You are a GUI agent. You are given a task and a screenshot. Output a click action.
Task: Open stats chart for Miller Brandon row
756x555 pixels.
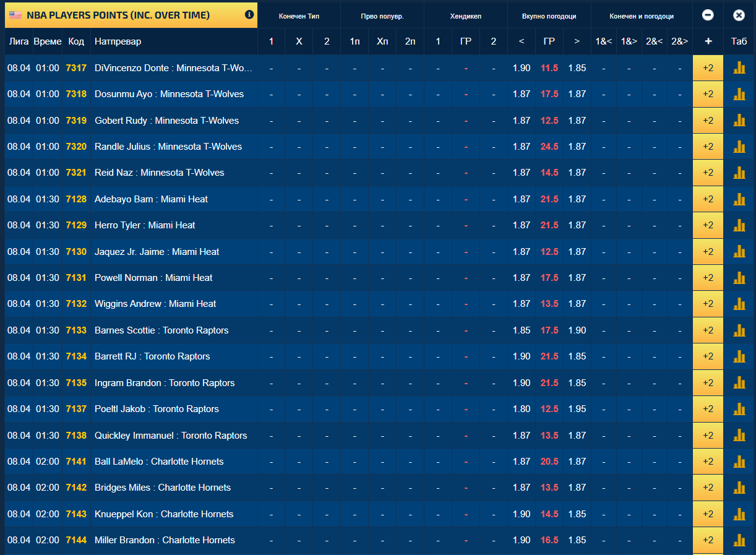[739, 540]
